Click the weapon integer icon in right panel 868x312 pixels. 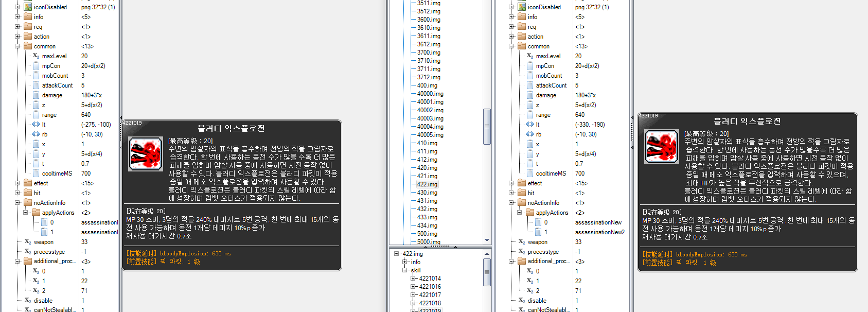coord(522,242)
